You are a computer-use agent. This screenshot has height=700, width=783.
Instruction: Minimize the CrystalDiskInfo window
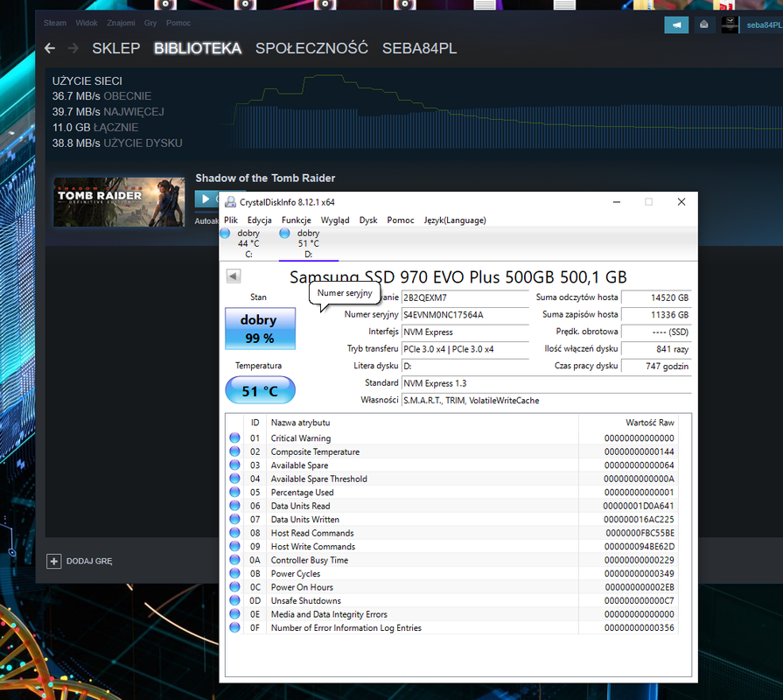point(617,202)
